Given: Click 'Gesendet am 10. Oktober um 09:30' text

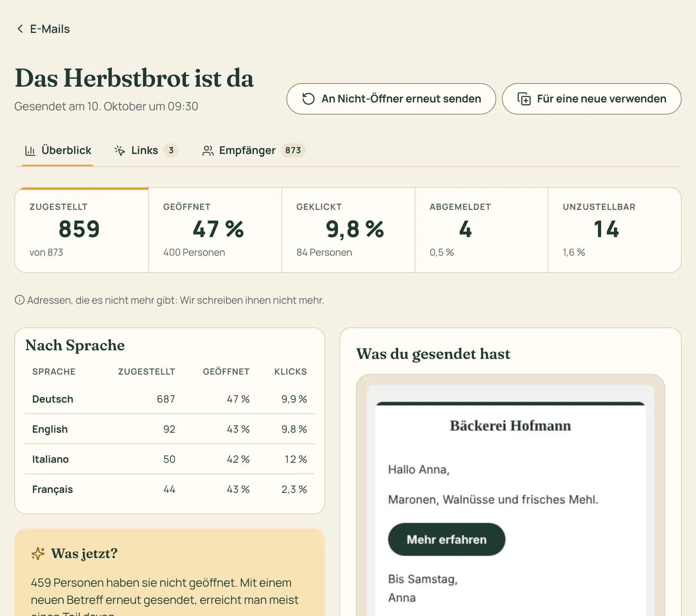Looking at the screenshot, I should 106,106.
